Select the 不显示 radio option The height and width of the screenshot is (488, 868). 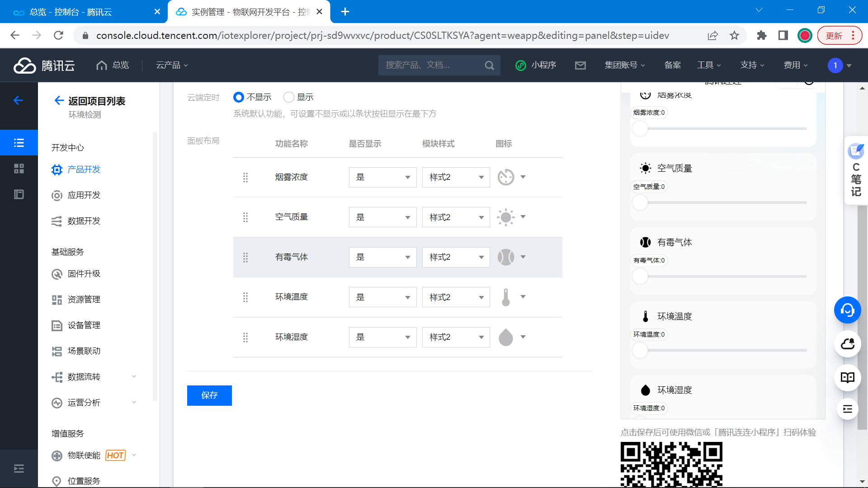239,97
